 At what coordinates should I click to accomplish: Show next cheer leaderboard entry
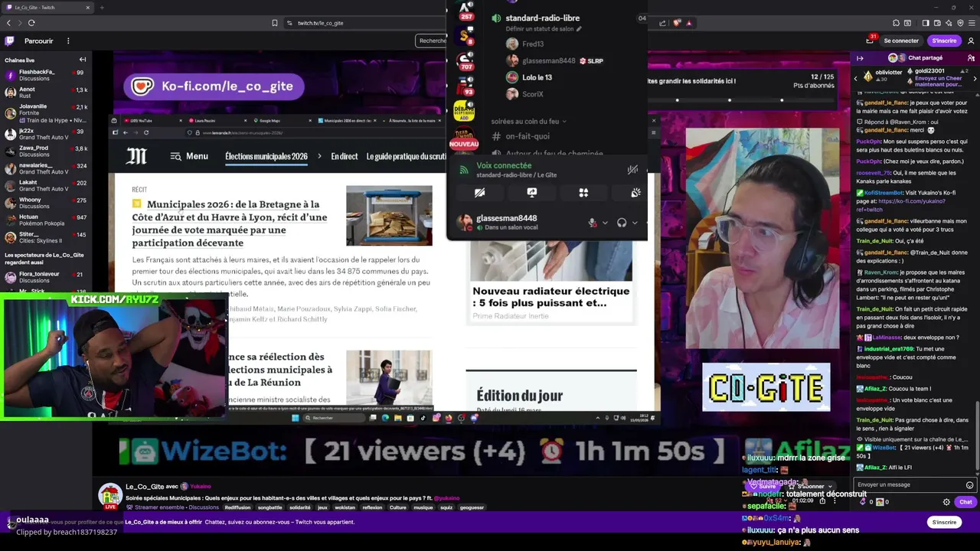click(975, 78)
